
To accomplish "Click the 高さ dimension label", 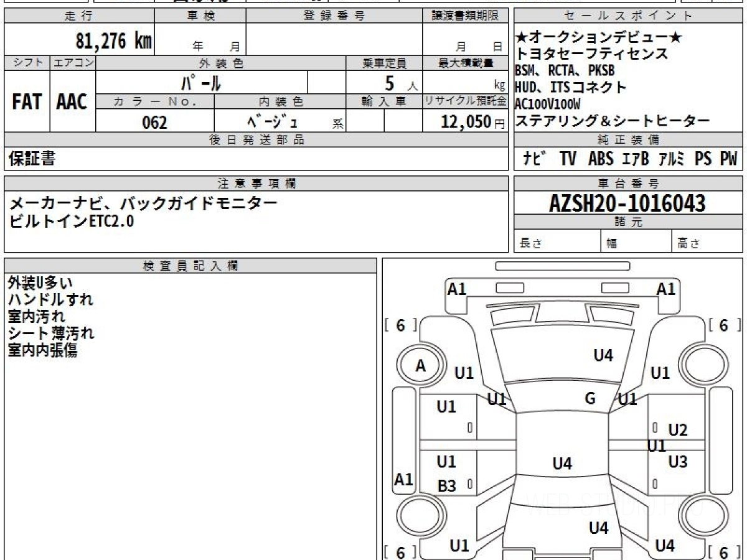I will 690,244.
